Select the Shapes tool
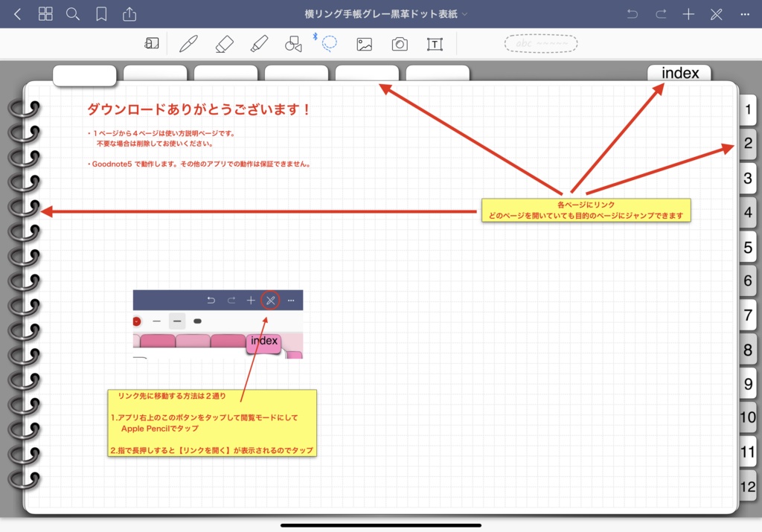 [x=293, y=43]
